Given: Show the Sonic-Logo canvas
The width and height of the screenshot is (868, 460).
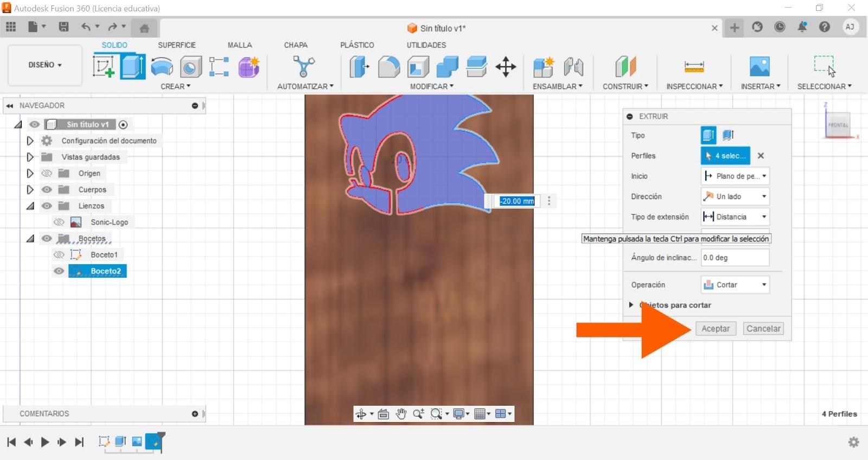Looking at the screenshot, I should (x=59, y=222).
